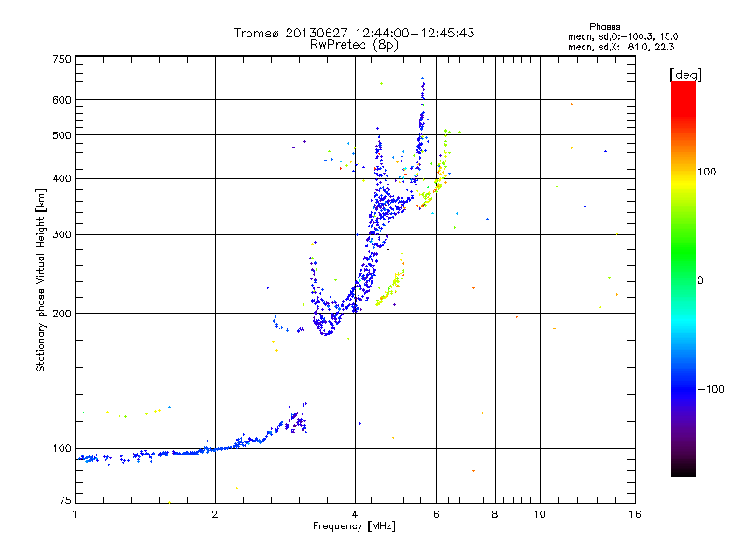747x560 pixels.
Task: Click the plot title "Tromsø 20130627 12:44:00-12:45:43"
Action: [x=354, y=33]
